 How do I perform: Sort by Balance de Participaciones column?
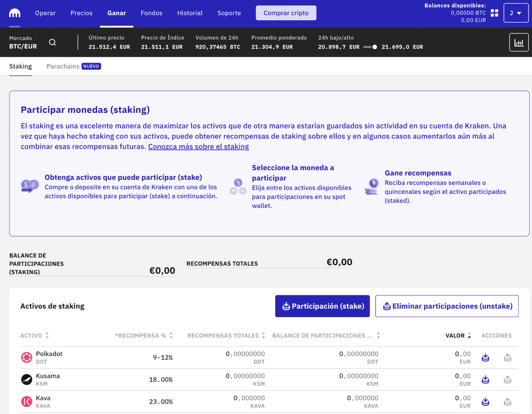click(326, 336)
